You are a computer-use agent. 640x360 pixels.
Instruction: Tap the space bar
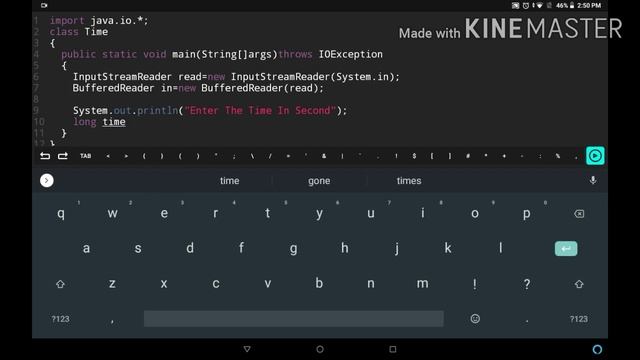293,319
